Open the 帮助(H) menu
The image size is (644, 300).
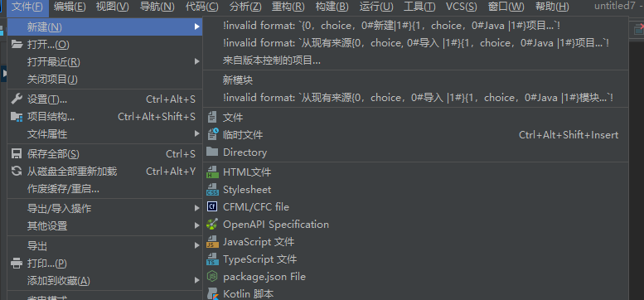(x=552, y=7)
